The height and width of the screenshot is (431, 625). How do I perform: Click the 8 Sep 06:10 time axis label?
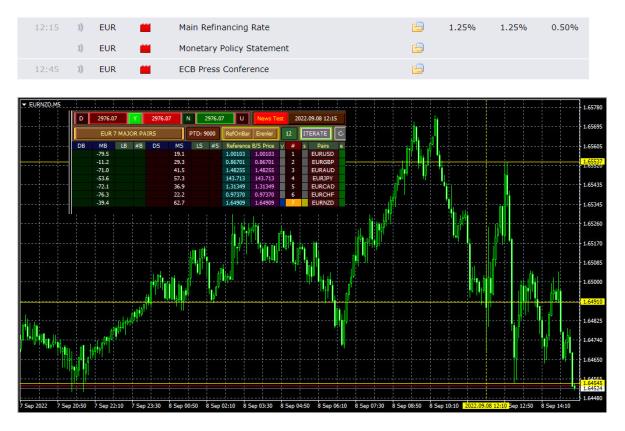[x=332, y=406]
